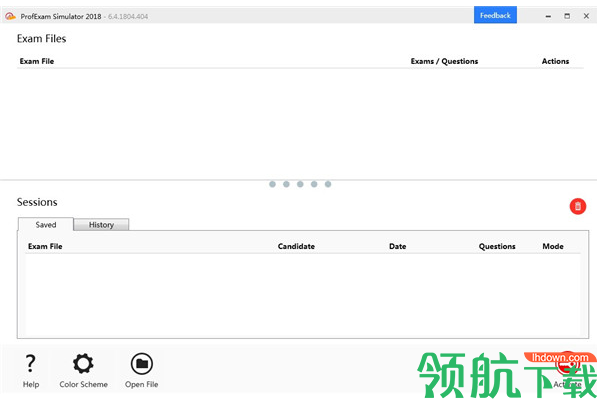Click the sessions Mode column header
The image size is (597, 405).
[553, 246]
